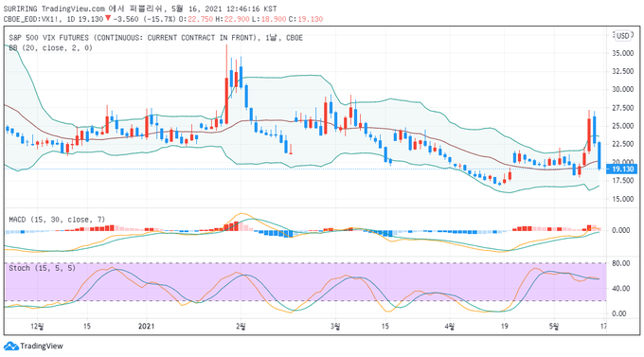644x357 pixels.
Task: Click the 17.500 price axis label
Action: click(622, 180)
